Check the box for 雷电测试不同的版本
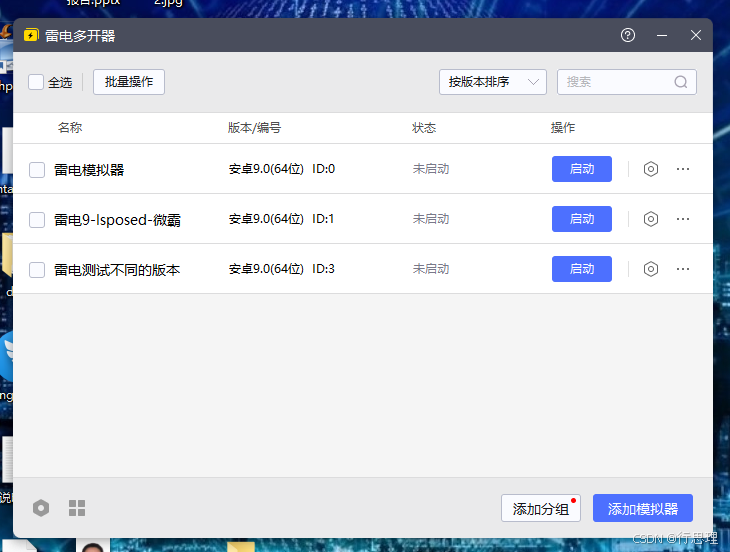The height and width of the screenshot is (552, 730). tap(37, 269)
